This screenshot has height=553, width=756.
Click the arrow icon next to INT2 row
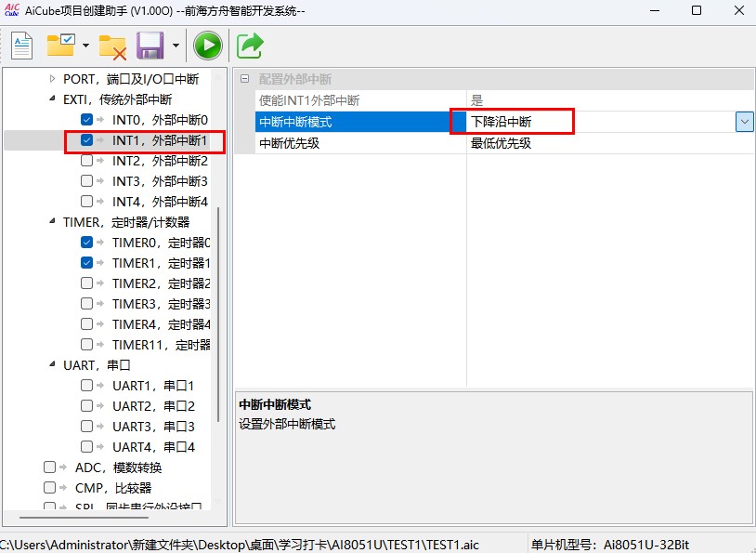(100, 161)
